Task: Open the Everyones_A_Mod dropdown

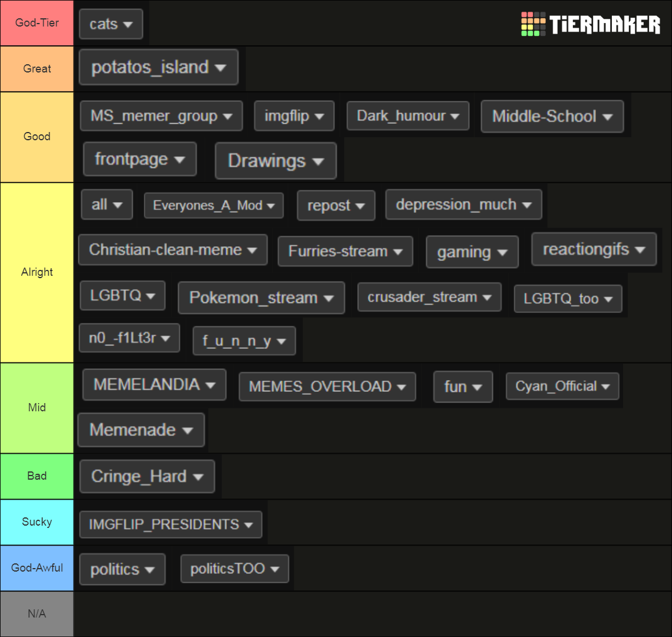Action: 213,206
